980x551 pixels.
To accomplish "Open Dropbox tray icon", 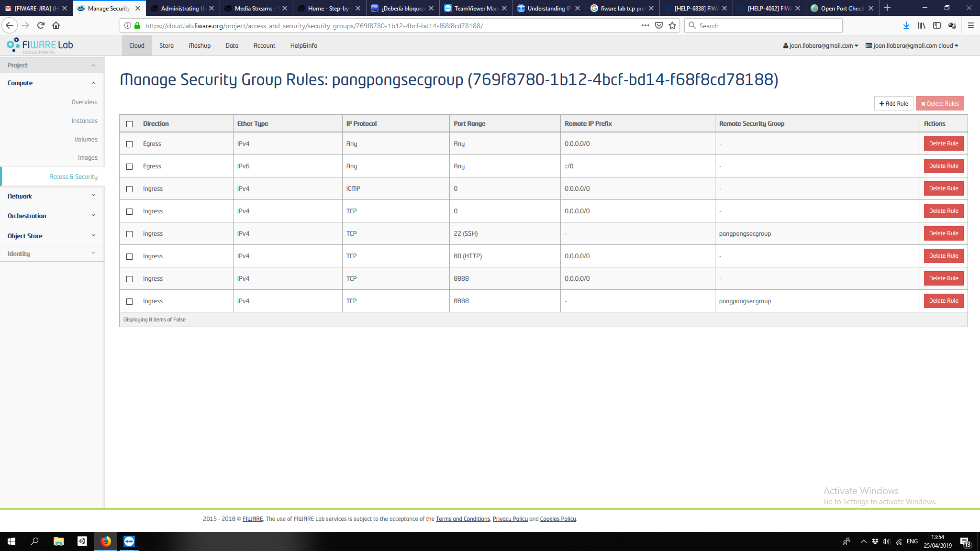I will pyautogui.click(x=875, y=541).
